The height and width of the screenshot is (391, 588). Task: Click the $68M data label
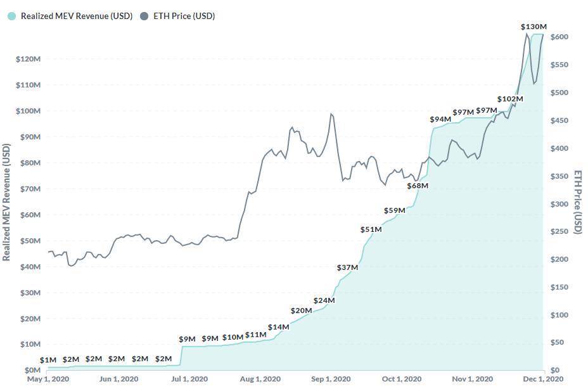[x=418, y=186]
